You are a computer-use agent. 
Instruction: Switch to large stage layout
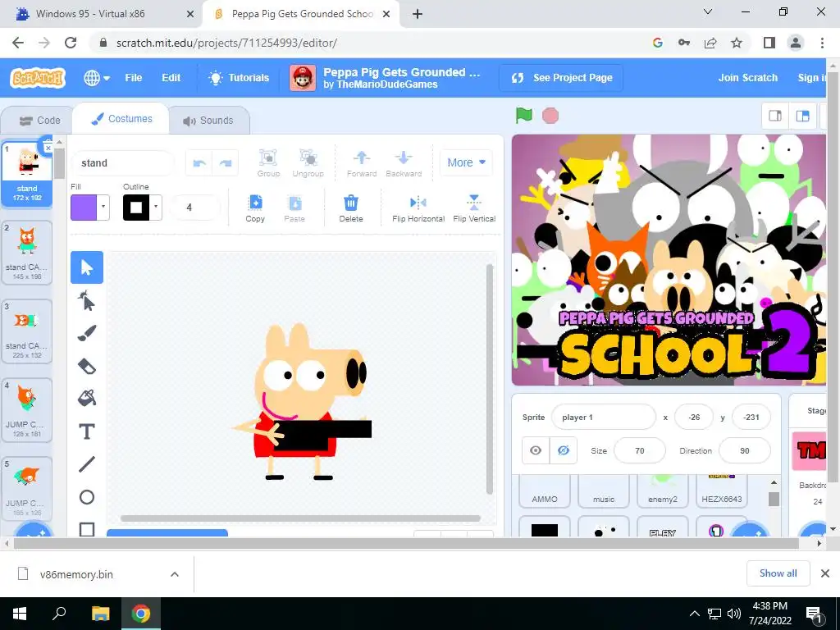pos(802,116)
